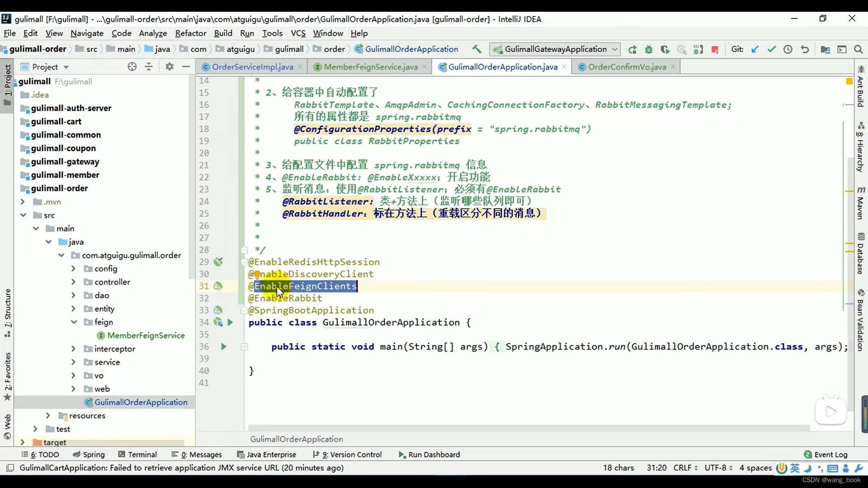Run with coverage shield icon
The width and height of the screenshot is (868, 488).
click(x=665, y=49)
